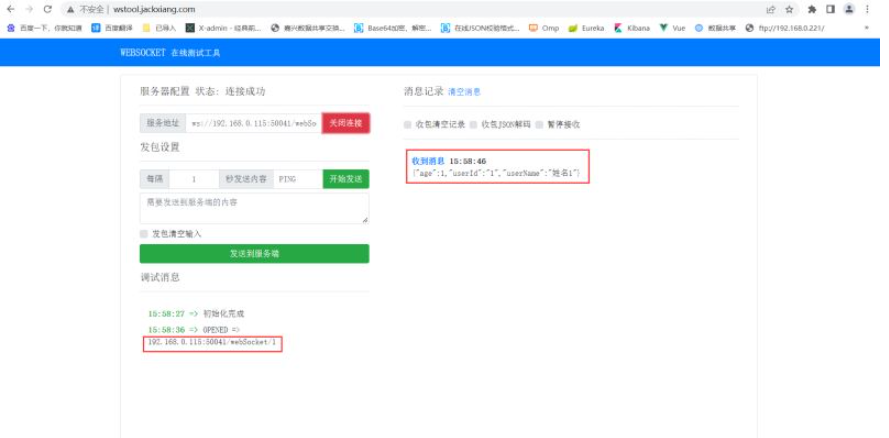Viewport: 889px width, 438px height.
Task: Toggle the browser side panel icon
Action: pyautogui.click(x=830, y=9)
